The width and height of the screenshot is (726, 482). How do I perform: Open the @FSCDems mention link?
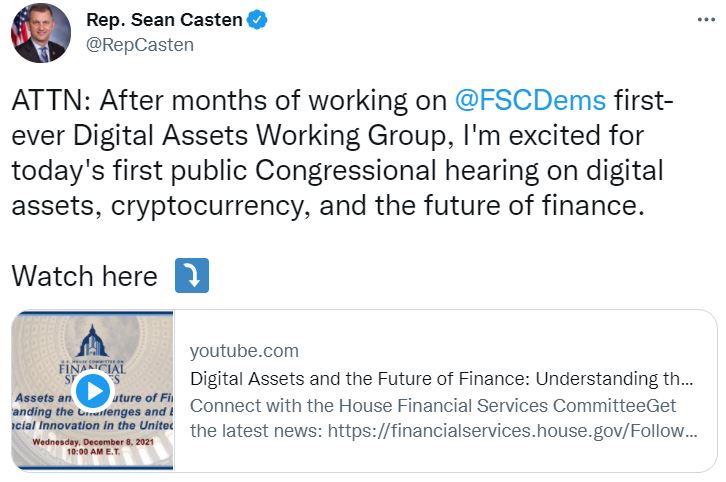pos(530,100)
